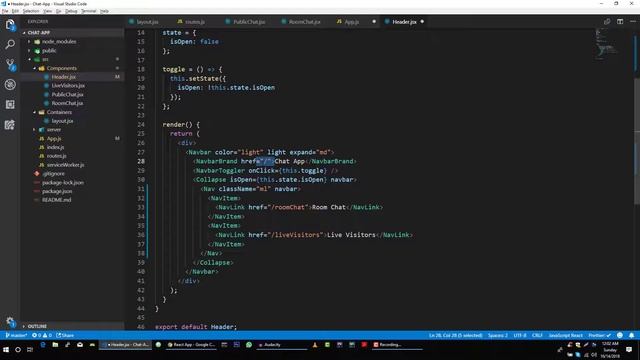This screenshot has width=640, height=360.
Task: Click the open changes icon in the editor title bar
Action: coord(607,22)
